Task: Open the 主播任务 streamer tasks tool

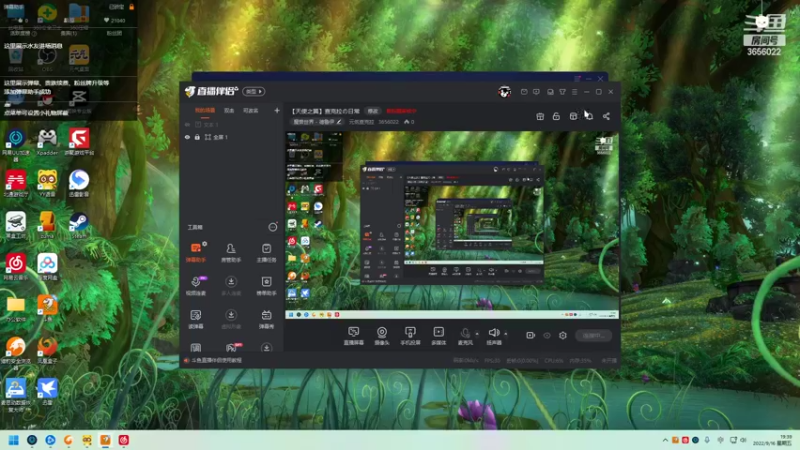Action: [x=266, y=252]
